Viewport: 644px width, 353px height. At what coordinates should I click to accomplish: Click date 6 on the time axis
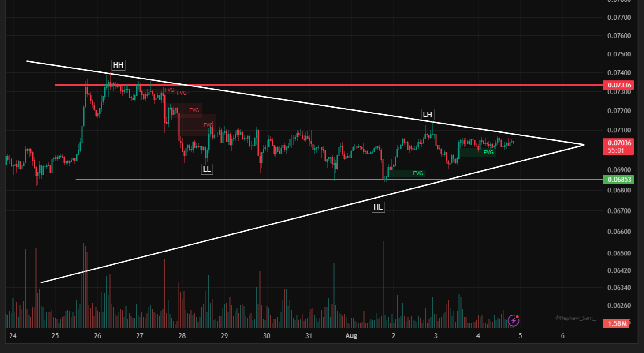pyautogui.click(x=563, y=336)
